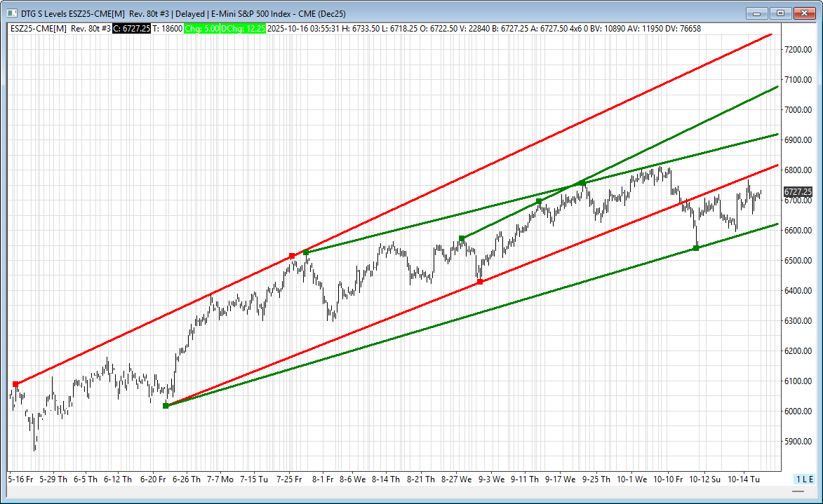The width and height of the screenshot is (823, 504).
Task: Click the '1 L E' indicator at bottom right
Action: [x=804, y=479]
